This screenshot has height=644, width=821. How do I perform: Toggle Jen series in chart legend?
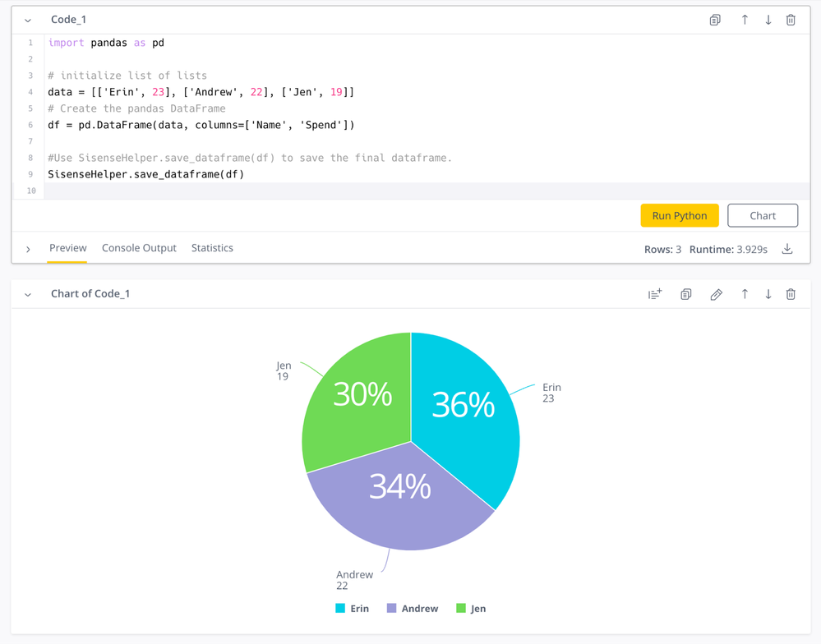pyautogui.click(x=471, y=609)
